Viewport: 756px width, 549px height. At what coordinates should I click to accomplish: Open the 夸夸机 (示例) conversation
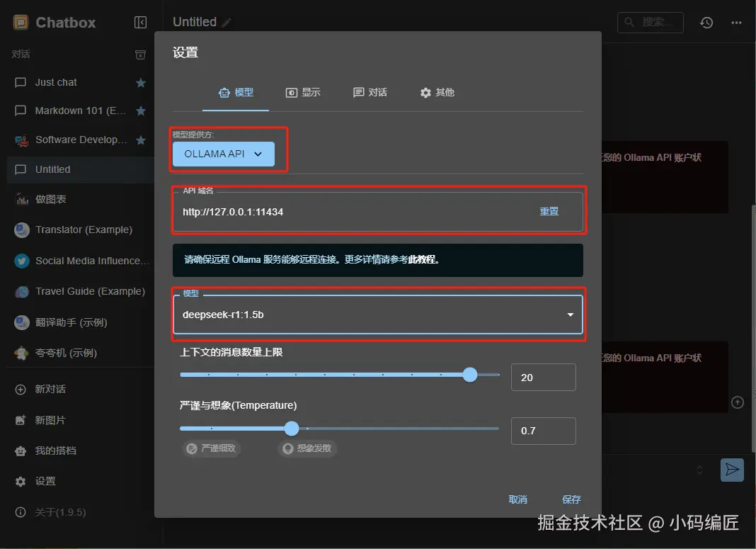[81, 353]
